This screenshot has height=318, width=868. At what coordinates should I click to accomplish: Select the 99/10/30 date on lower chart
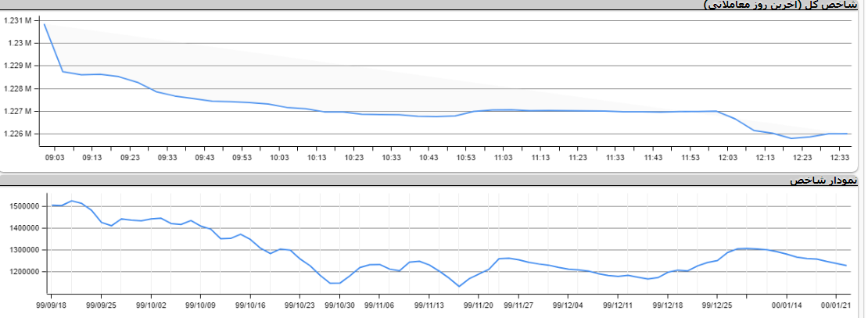point(340,305)
